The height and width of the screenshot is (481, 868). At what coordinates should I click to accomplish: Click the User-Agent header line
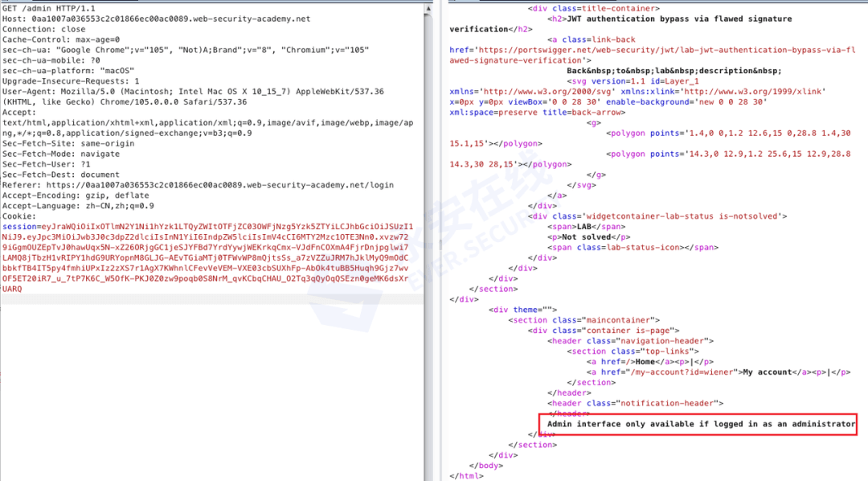coord(193,97)
